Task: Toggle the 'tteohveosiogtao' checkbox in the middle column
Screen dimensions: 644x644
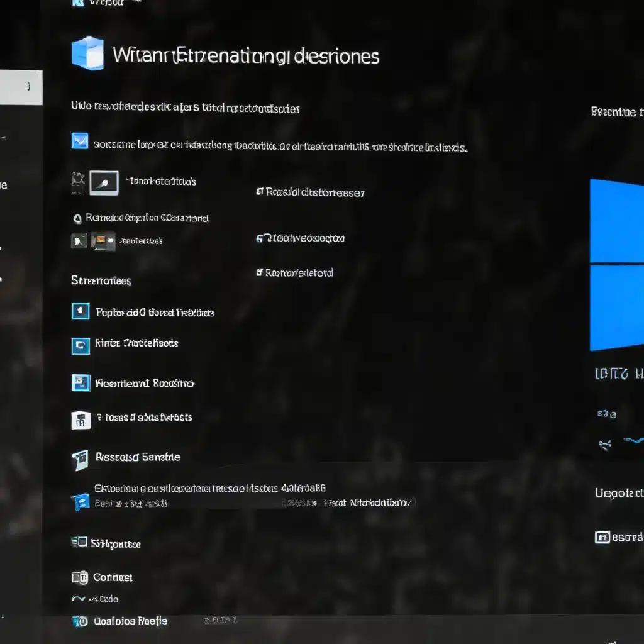Action: tap(260, 238)
